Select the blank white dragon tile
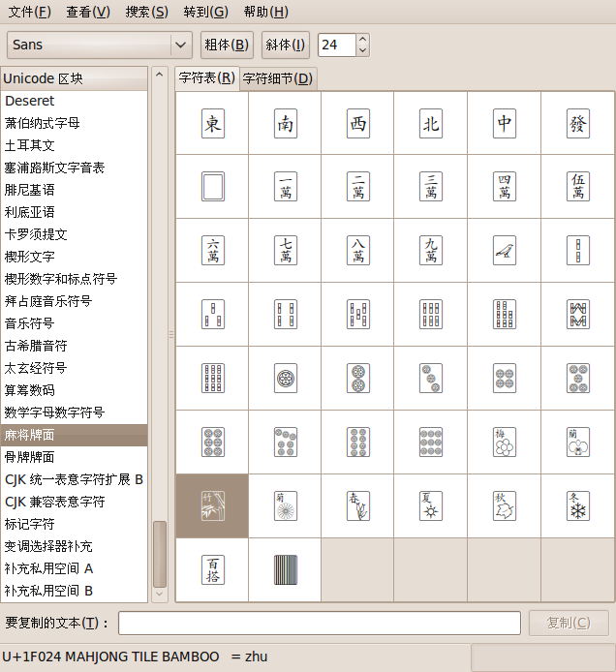This screenshot has height=672, width=616. (213, 187)
